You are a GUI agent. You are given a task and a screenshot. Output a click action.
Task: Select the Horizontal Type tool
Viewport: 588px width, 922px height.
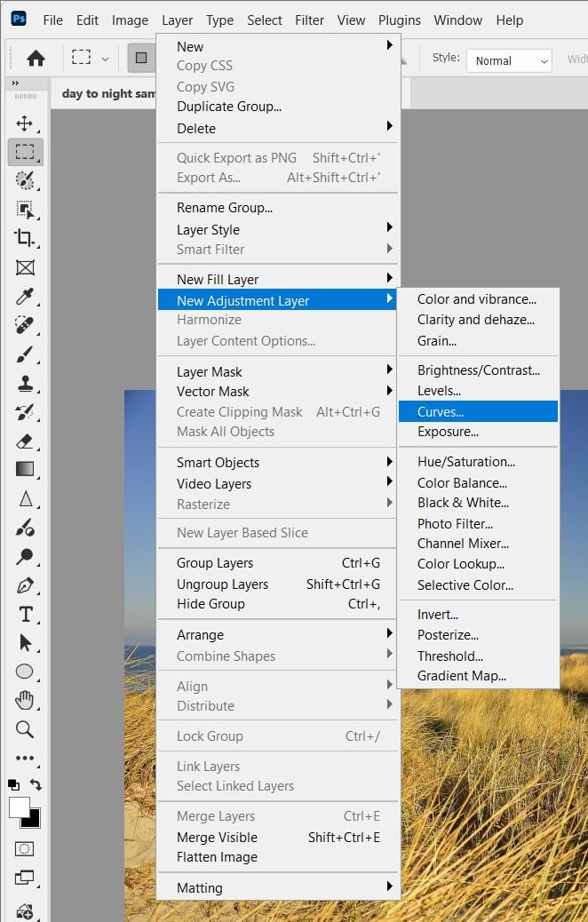tap(25, 614)
